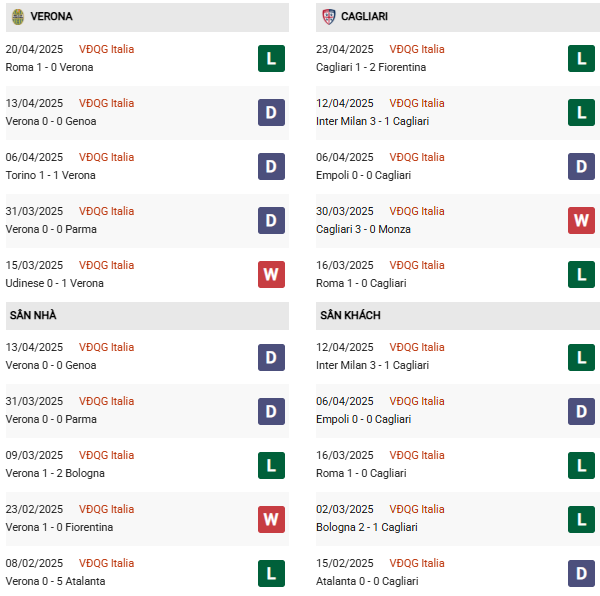This screenshot has height=596, width=600.
Task: Click the Verona club crest icon
Action: click(x=18, y=17)
